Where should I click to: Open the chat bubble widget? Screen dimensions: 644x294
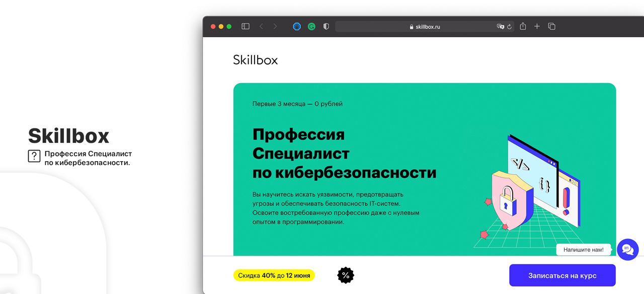tap(627, 249)
